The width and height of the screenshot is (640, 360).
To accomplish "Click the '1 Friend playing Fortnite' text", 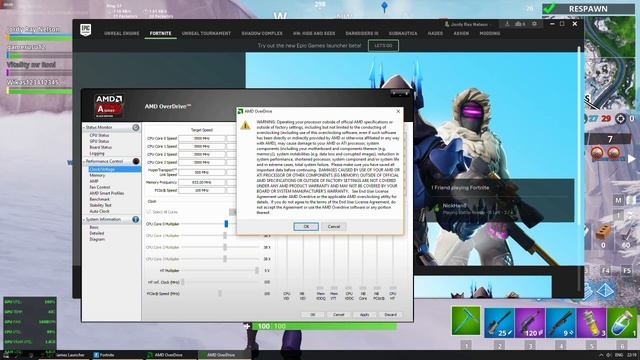I will pos(460,188).
